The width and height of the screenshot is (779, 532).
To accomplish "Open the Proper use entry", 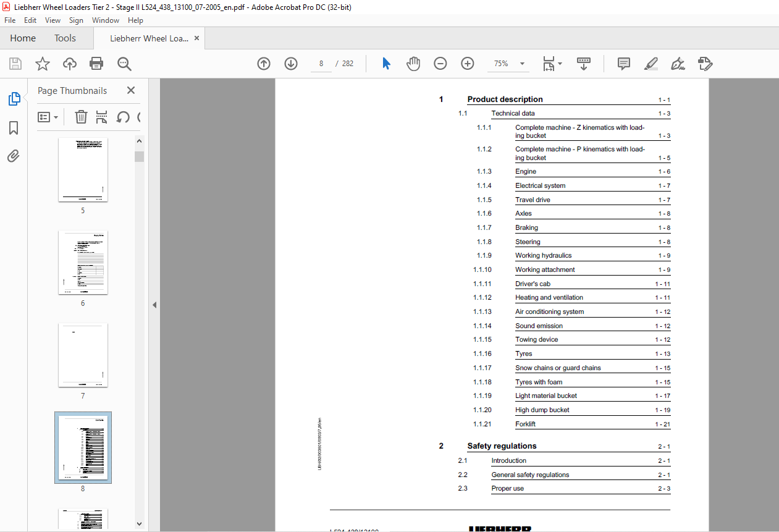I will pos(508,489).
